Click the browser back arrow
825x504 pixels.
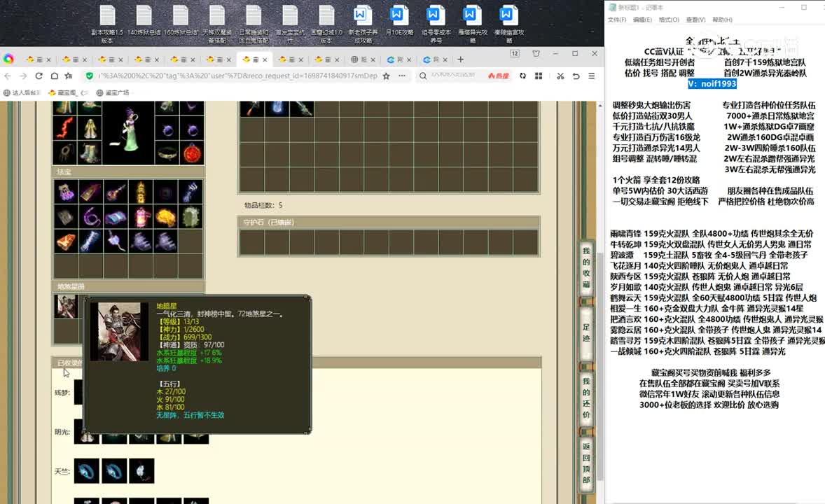point(8,76)
